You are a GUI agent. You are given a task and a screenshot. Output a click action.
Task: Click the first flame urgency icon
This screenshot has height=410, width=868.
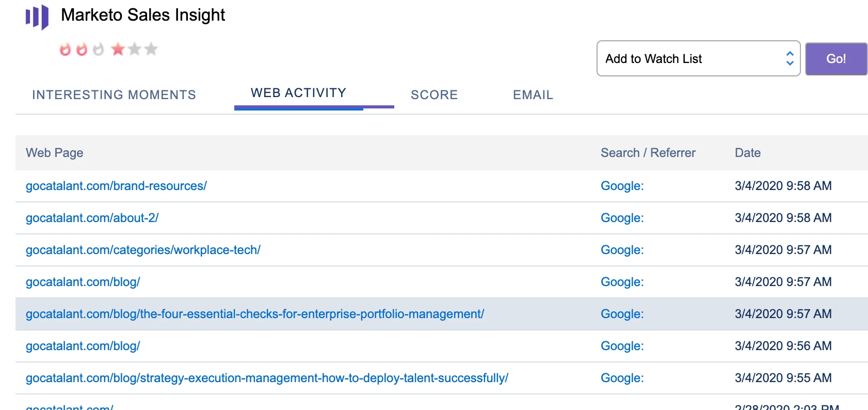pyautogui.click(x=65, y=49)
